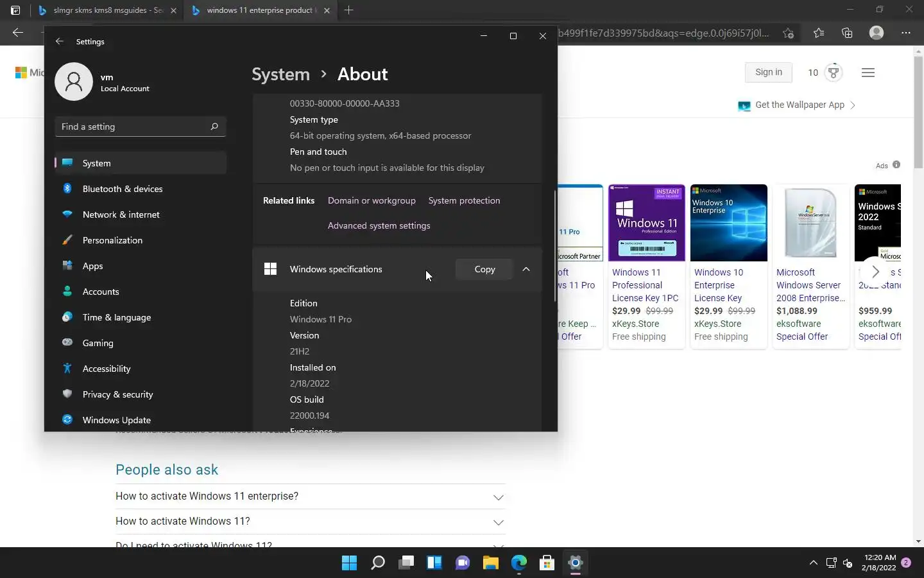Show hidden system tray icons
The height and width of the screenshot is (578, 924).
point(813,563)
